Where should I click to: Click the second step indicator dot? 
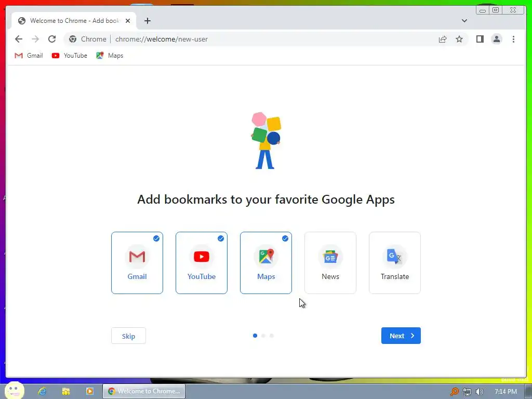coord(263,336)
